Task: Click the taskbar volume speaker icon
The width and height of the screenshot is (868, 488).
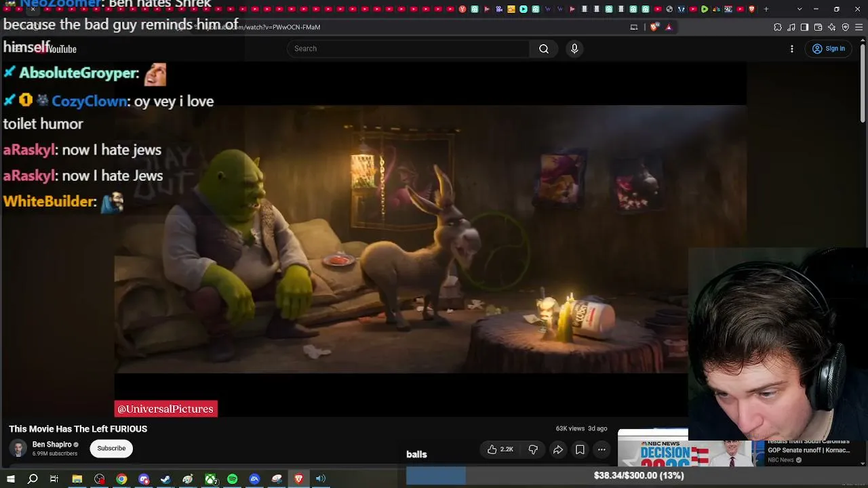Action: pyautogui.click(x=321, y=479)
